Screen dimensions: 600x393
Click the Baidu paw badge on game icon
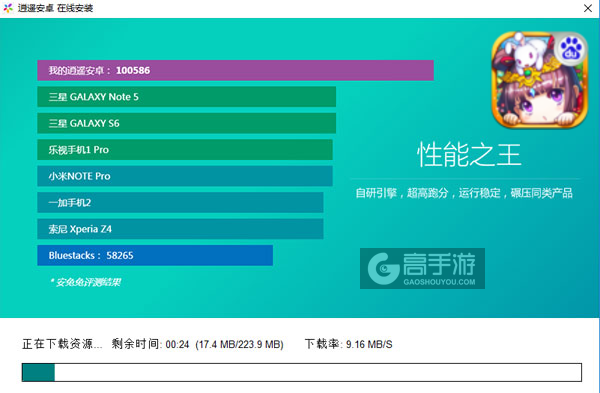point(571,49)
